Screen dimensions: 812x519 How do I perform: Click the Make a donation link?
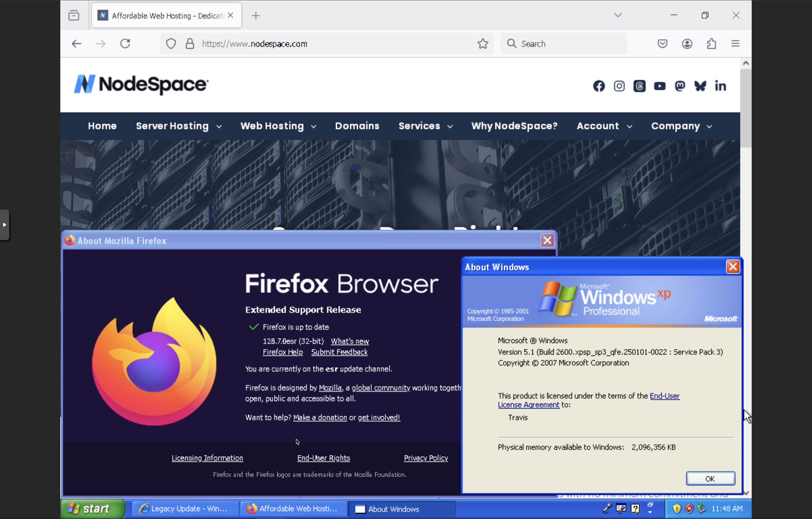(x=320, y=418)
